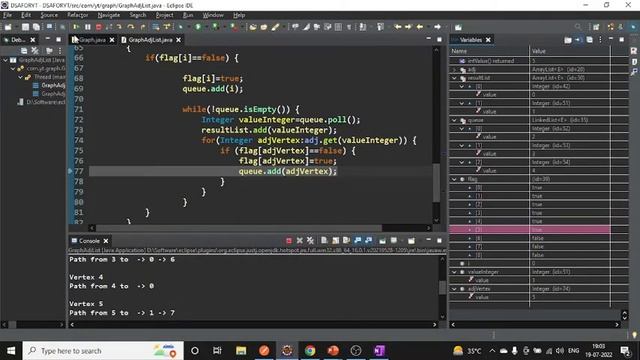The width and height of the screenshot is (640, 360).
Task: Click the Step Return arrow icon
Action: point(142,27)
